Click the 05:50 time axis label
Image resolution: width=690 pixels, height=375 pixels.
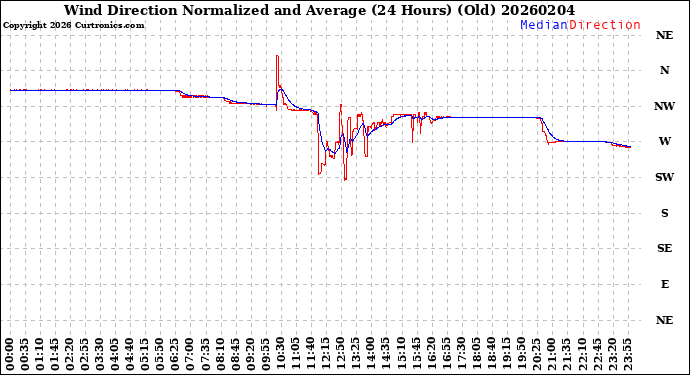161,354
